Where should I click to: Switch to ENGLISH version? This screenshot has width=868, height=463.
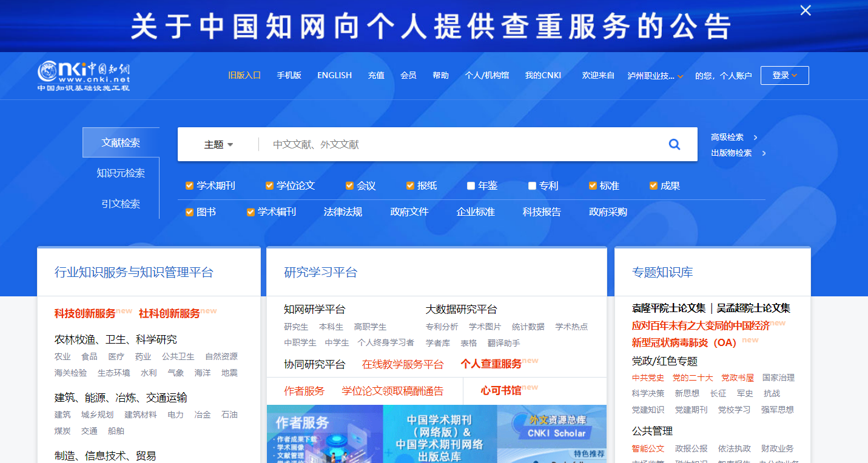(x=334, y=75)
